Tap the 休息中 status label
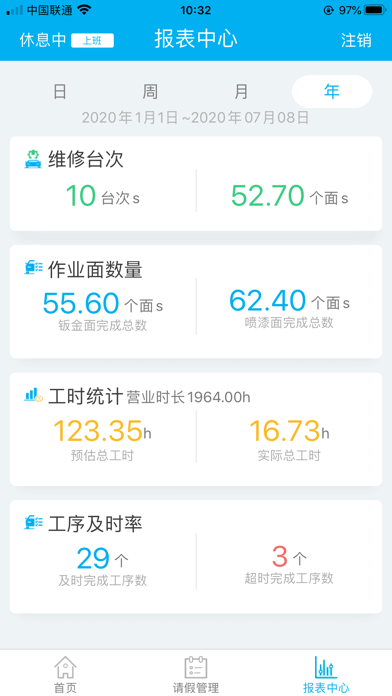 point(43,40)
